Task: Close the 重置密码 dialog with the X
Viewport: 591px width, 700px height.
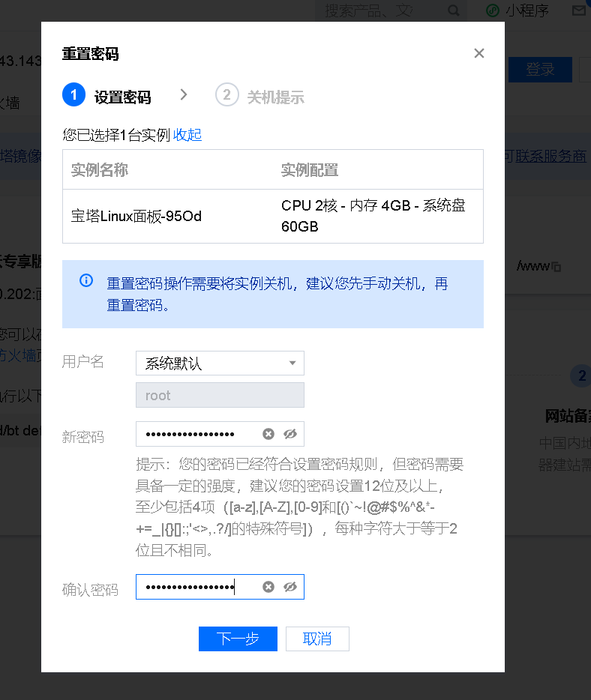Action: (479, 53)
